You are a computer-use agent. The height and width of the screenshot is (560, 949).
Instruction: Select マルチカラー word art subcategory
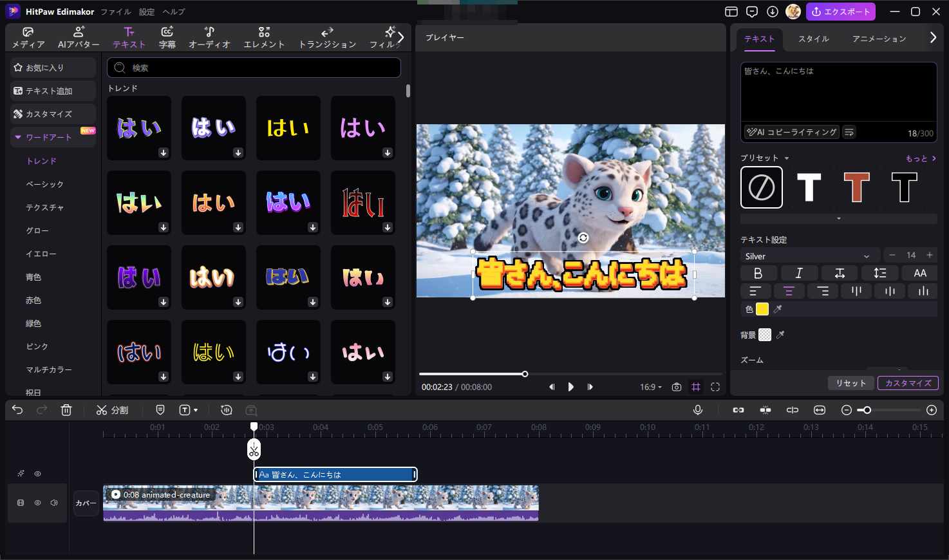[49, 369]
